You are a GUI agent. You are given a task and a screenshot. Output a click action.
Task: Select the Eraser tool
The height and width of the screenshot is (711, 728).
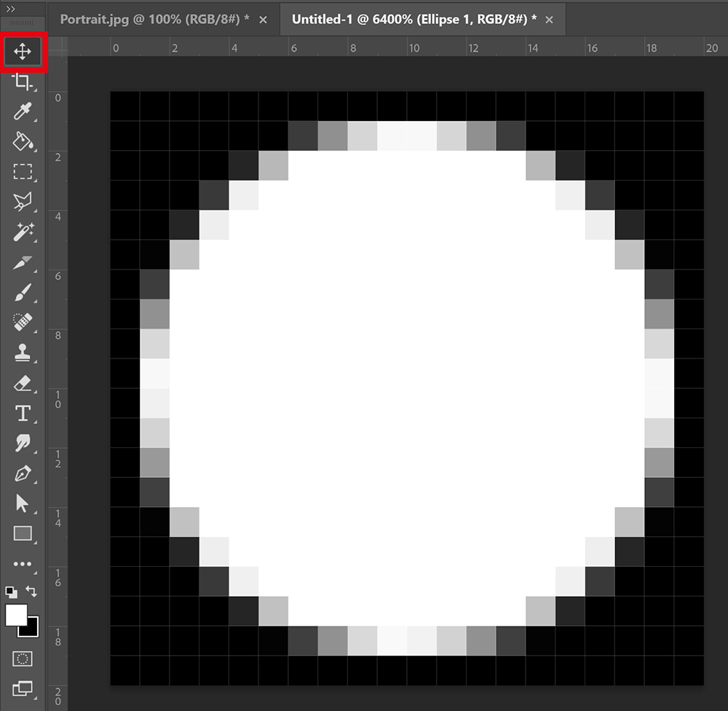23,383
